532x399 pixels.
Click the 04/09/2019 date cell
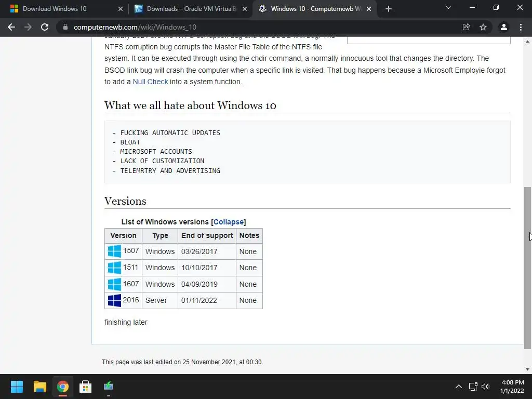tap(207, 284)
